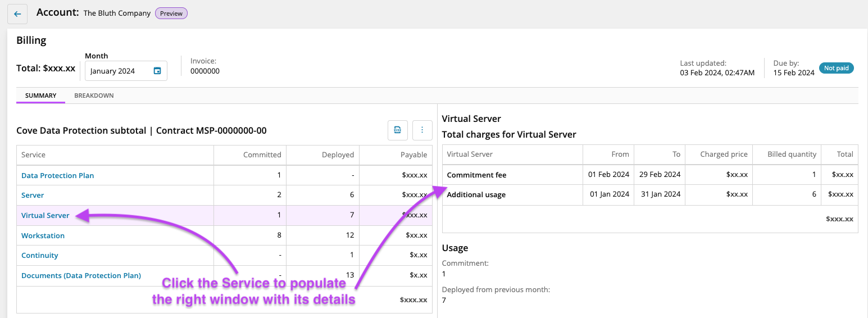The width and height of the screenshot is (868, 318).
Task: Open Documents (Data Protection Plan) service
Action: 81,275
